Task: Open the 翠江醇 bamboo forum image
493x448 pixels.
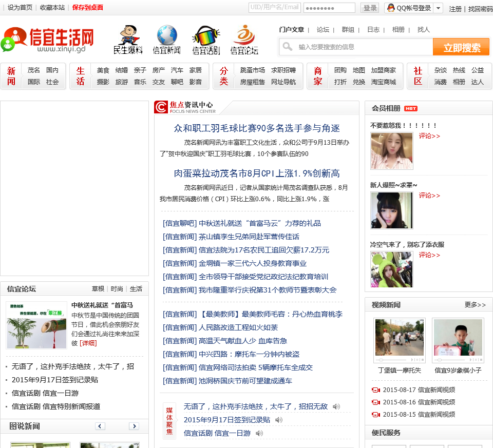Action: (x=36, y=325)
